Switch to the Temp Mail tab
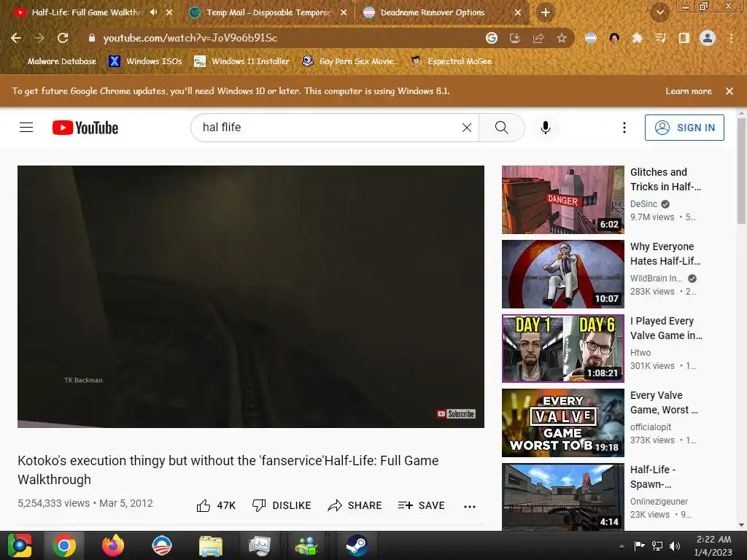Viewport: 747px width, 560px height. (x=268, y=12)
